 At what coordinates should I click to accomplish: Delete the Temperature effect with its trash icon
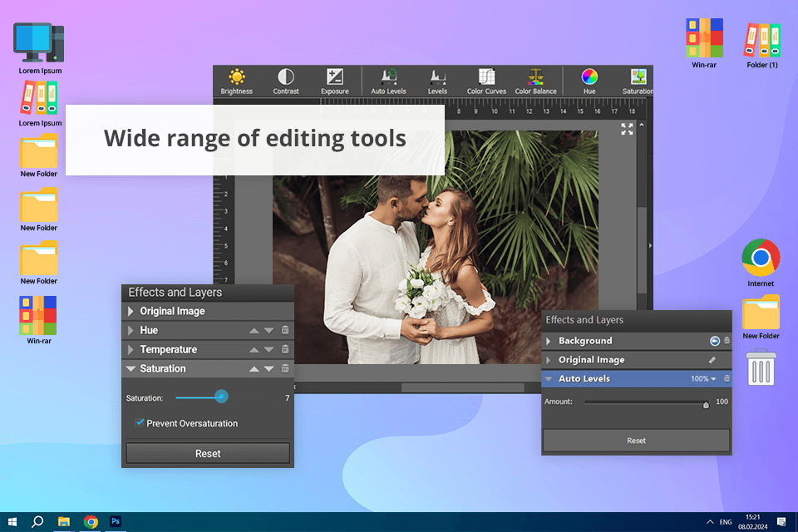pyautogui.click(x=285, y=349)
